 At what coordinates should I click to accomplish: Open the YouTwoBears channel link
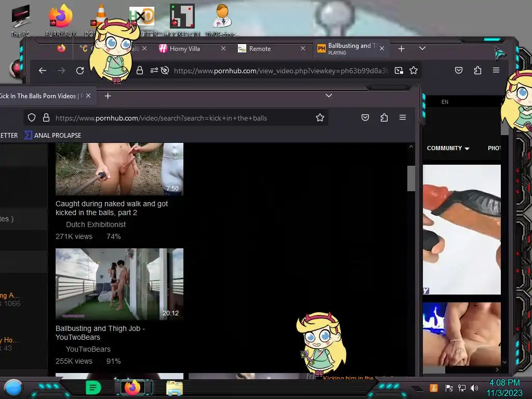(x=88, y=350)
